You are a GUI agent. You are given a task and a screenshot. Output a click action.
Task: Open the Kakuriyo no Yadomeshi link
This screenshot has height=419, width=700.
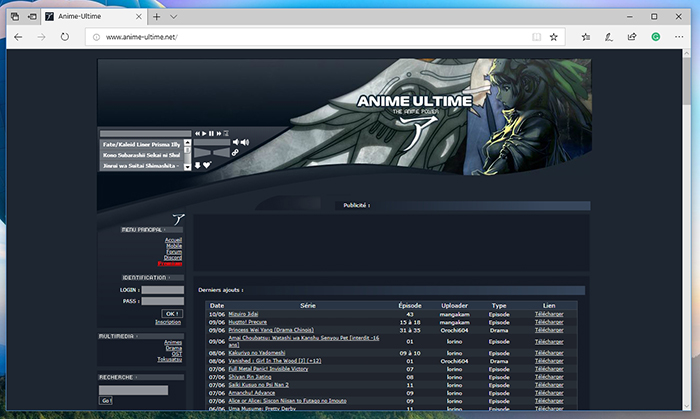click(257, 353)
